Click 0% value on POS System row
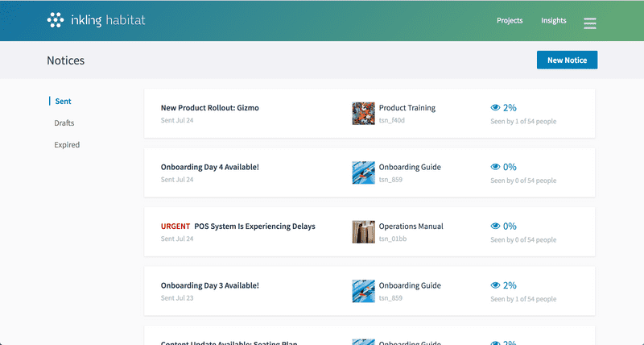Viewport: 644px width, 345px height. (510, 227)
